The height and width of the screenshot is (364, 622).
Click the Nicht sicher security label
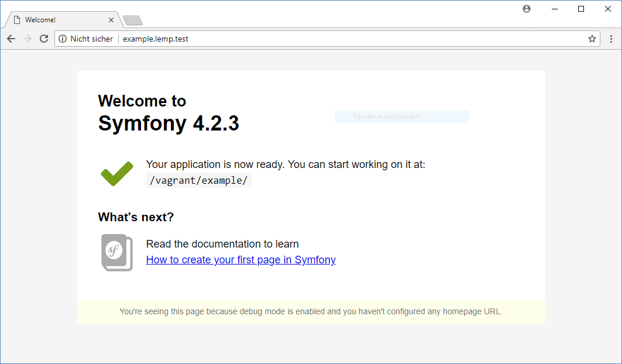click(x=91, y=39)
